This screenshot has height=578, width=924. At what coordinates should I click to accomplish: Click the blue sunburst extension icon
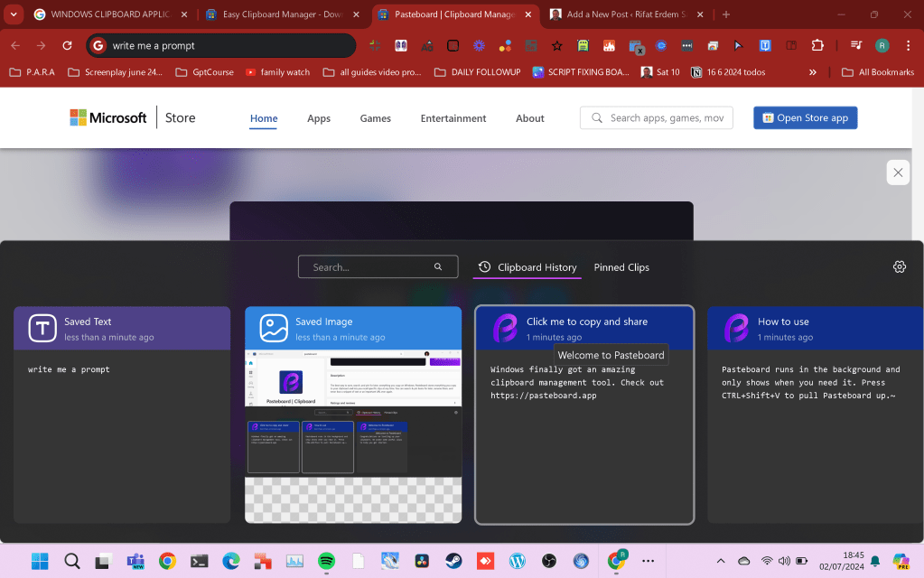point(479,45)
